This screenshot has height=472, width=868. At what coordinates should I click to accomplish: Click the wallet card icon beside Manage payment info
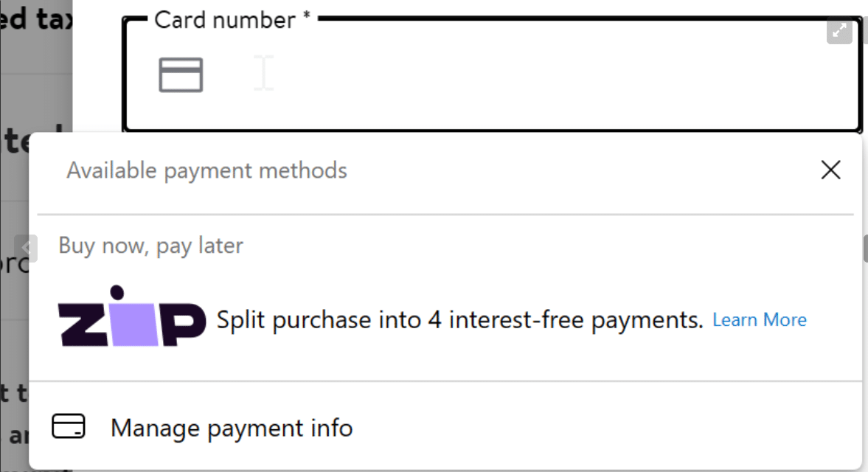tap(69, 426)
